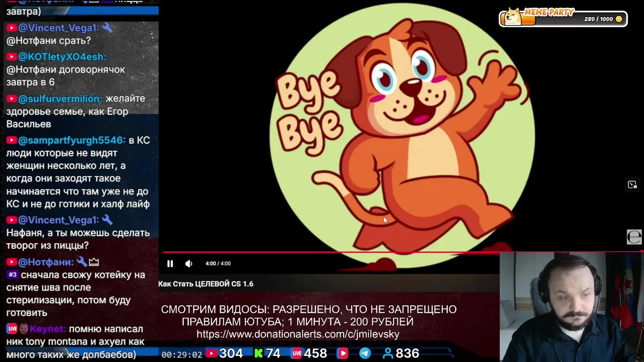
Task: Click username @Нотфани: in chat
Action: pos(46,262)
